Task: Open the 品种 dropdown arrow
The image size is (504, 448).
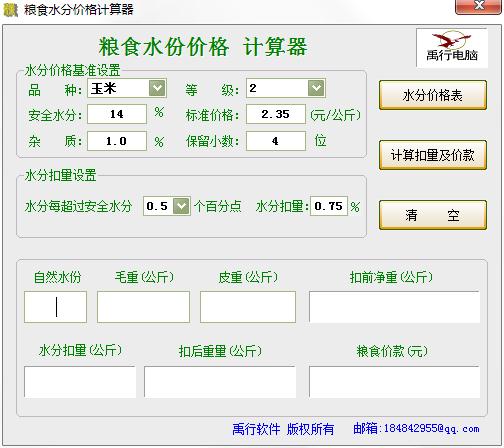Action: [x=157, y=88]
